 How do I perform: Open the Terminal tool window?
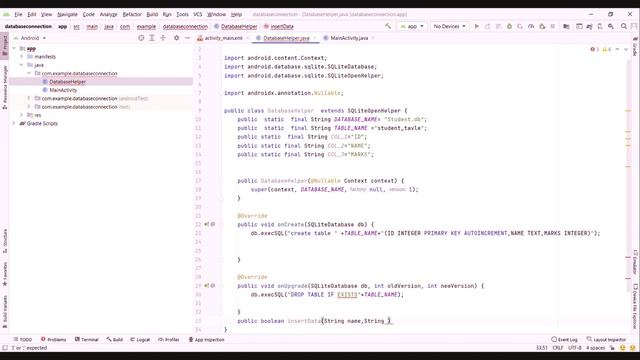tap(87, 340)
